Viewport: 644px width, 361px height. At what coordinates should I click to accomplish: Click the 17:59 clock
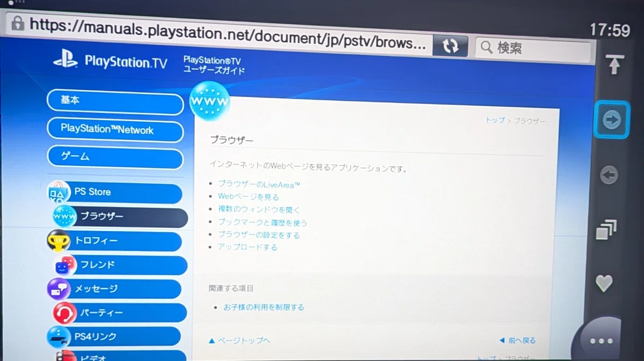tap(610, 30)
